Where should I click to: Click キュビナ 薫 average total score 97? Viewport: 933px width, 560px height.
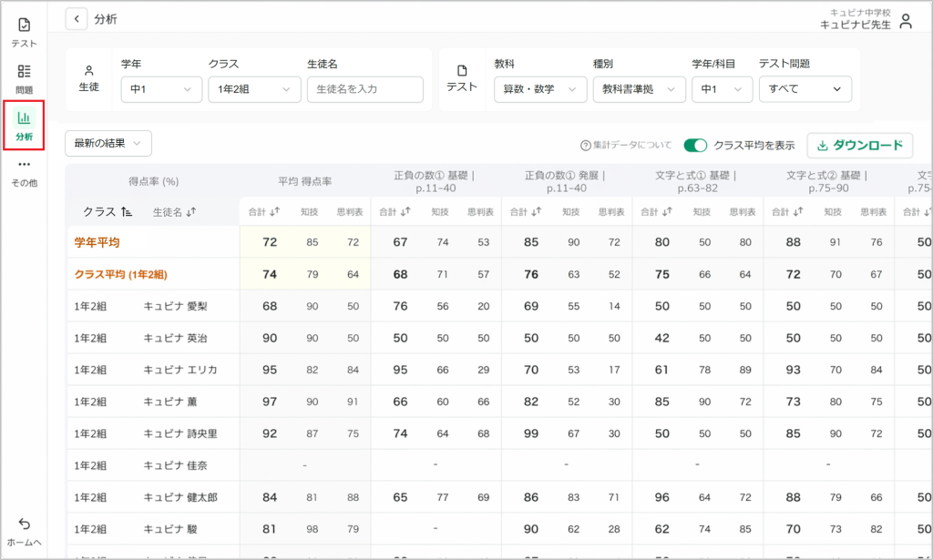click(270, 402)
